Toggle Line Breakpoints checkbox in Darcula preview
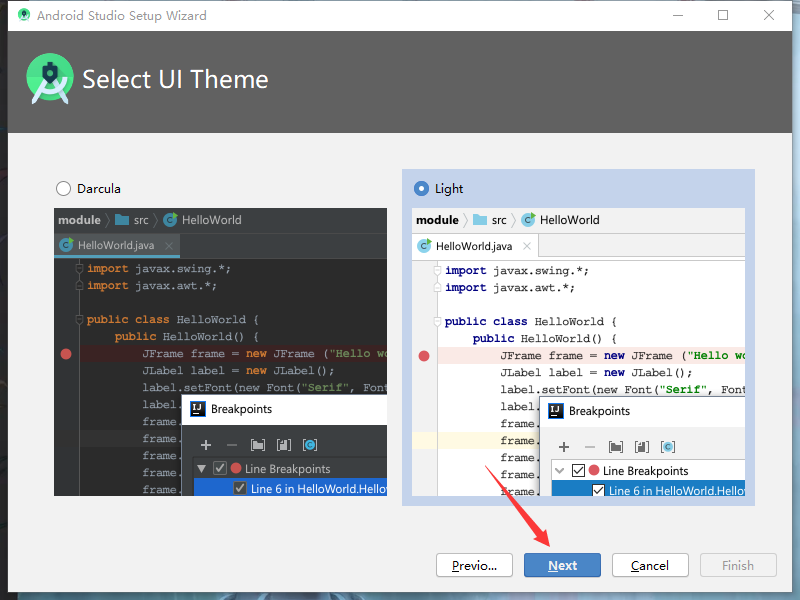 click(x=220, y=468)
